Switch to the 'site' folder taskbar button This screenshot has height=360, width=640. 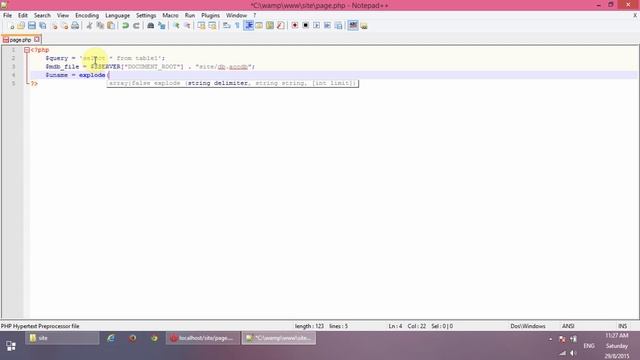(62, 338)
